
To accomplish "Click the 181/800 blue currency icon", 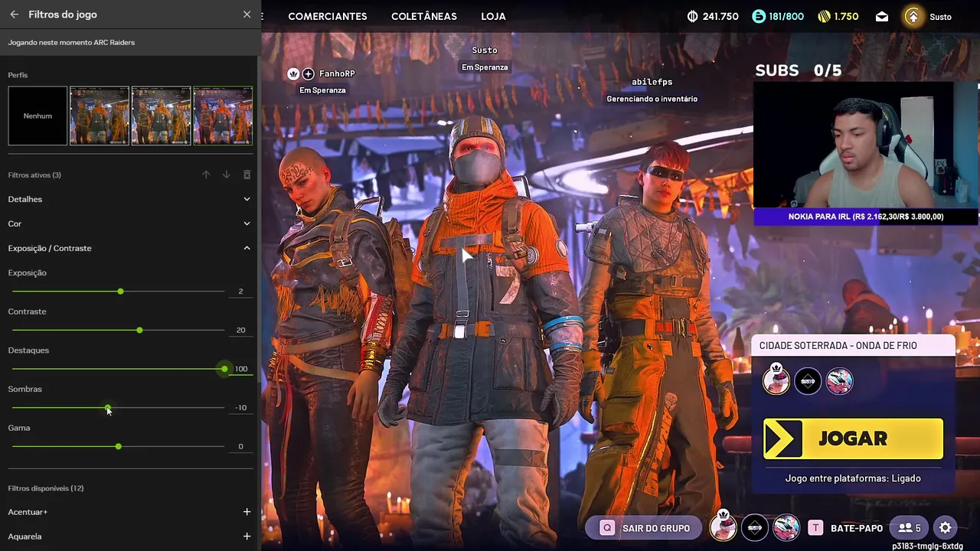I will [x=759, y=16].
